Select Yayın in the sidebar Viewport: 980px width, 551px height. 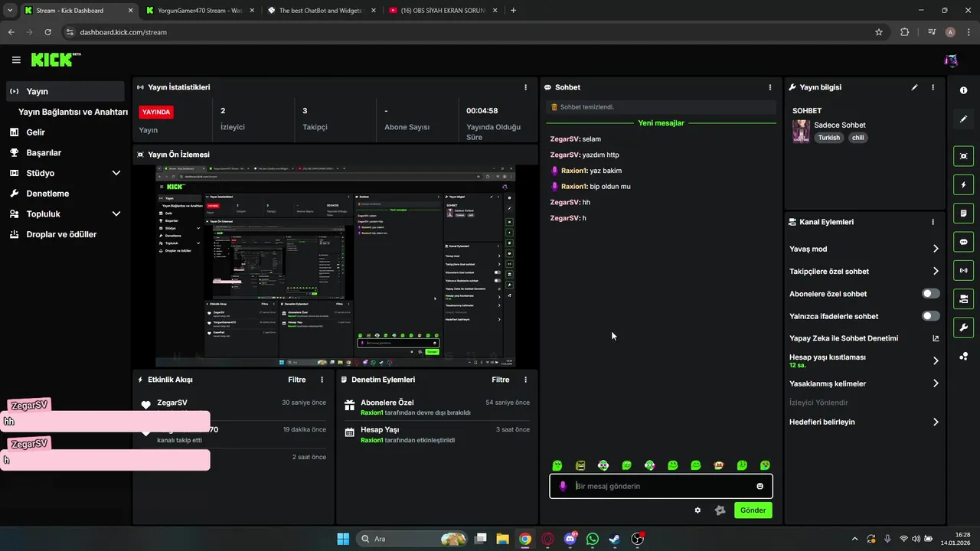pyautogui.click(x=65, y=91)
